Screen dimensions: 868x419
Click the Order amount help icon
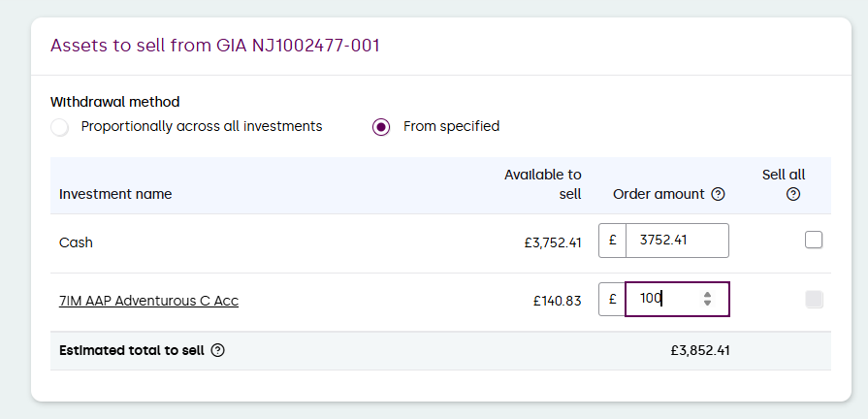718,194
